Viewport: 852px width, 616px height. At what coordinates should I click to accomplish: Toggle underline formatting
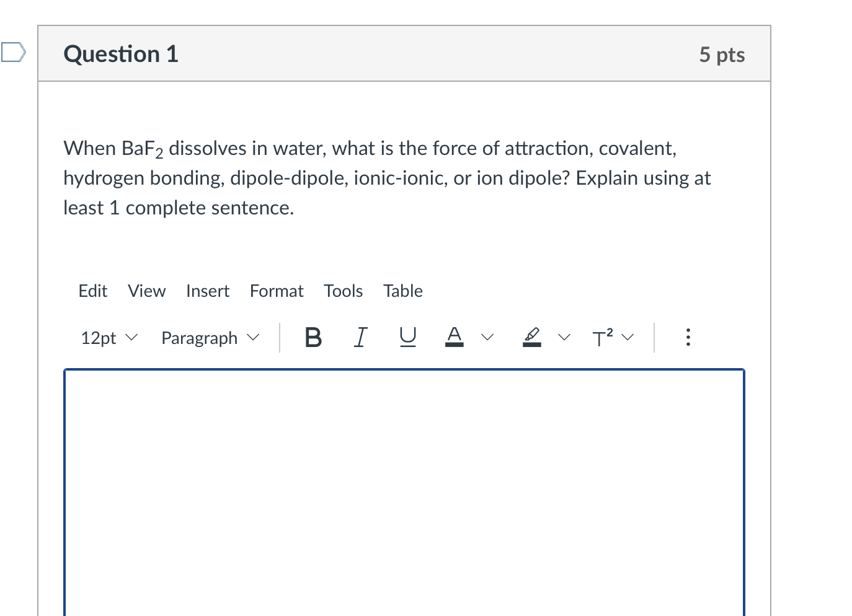point(407,337)
